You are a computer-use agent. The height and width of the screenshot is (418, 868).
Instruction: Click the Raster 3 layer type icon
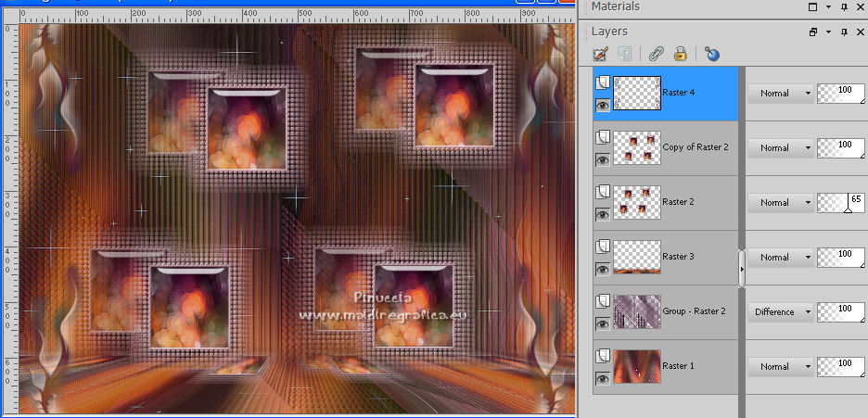(603, 247)
